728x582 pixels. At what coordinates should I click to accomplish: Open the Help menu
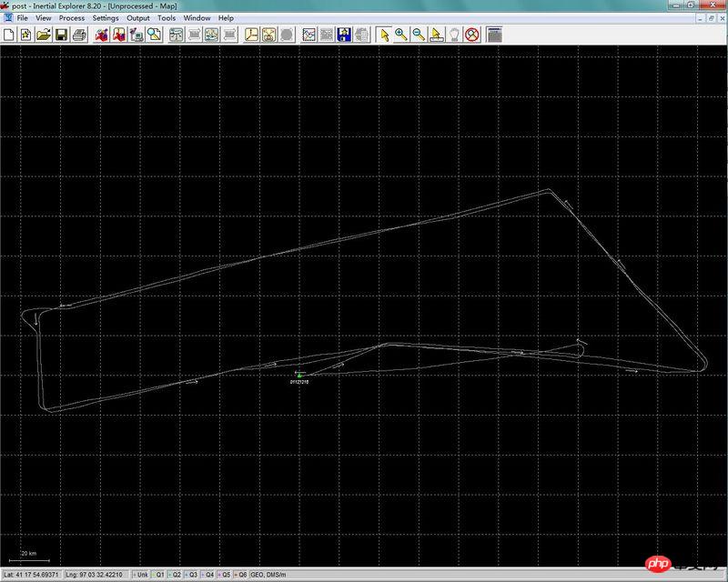tap(226, 17)
